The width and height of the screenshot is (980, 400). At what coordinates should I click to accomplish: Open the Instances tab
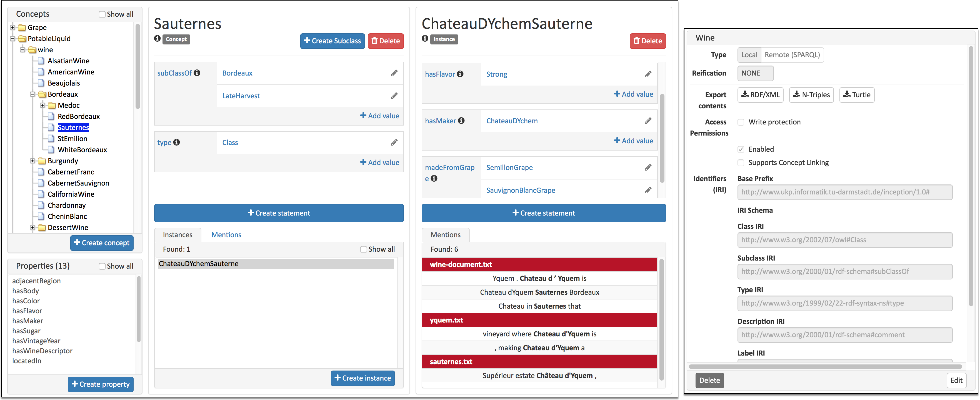pos(177,235)
